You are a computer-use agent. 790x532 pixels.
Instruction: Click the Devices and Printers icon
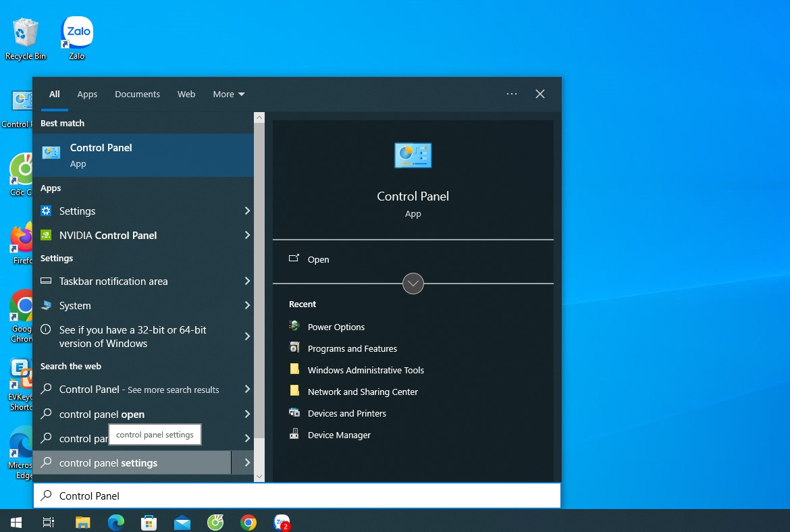[294, 413]
